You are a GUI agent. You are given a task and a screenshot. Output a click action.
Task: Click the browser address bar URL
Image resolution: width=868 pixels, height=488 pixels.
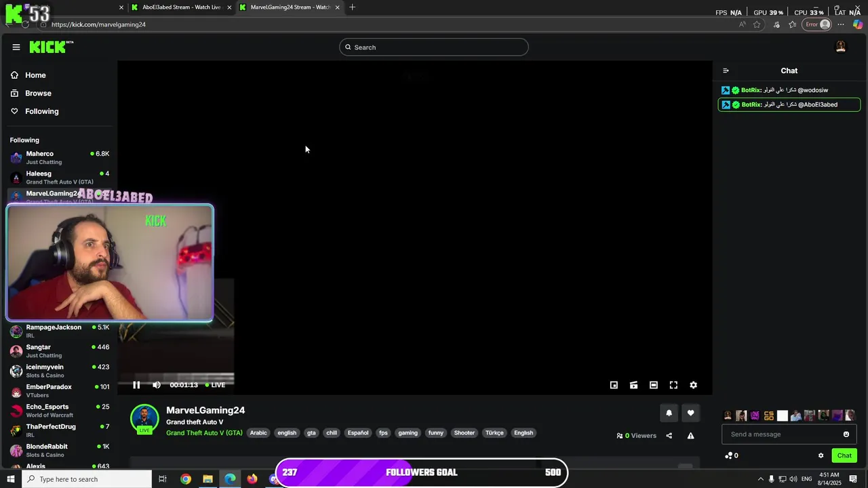[x=98, y=24]
